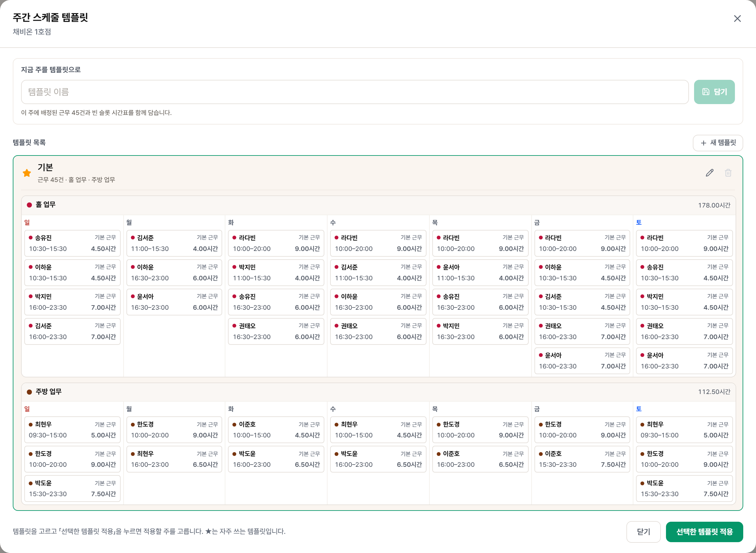Open Monday 주방 한도경 10:00–20:00 shift
Image resolution: width=756 pixels, height=553 pixels.
(x=174, y=430)
